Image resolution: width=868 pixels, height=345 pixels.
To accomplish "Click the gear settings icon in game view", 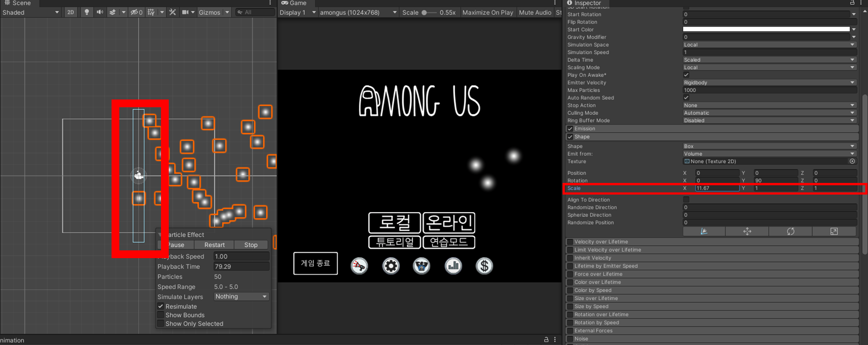I will (391, 266).
